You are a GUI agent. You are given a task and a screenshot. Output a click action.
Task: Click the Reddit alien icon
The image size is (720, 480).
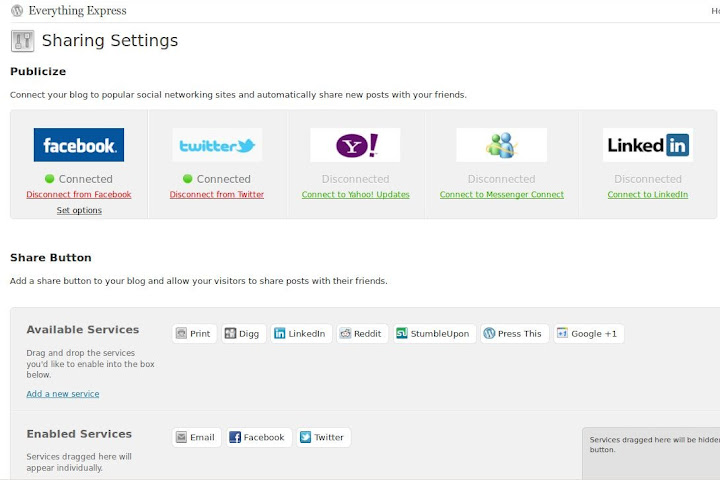tap(345, 333)
